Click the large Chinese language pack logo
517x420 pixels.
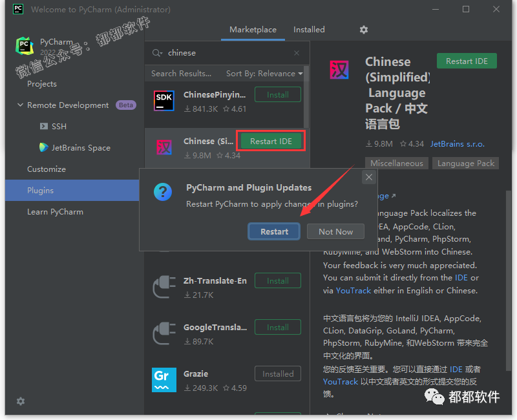pyautogui.click(x=339, y=70)
